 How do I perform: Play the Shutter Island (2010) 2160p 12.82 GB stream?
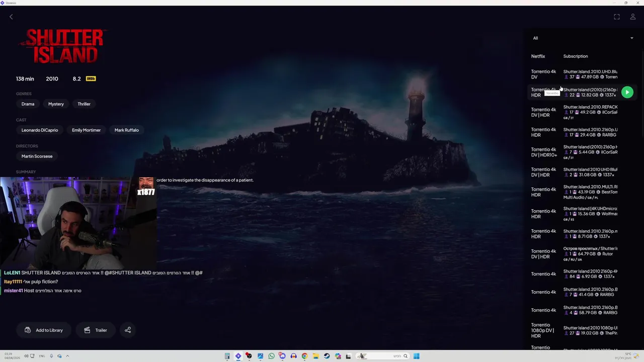coord(627,92)
